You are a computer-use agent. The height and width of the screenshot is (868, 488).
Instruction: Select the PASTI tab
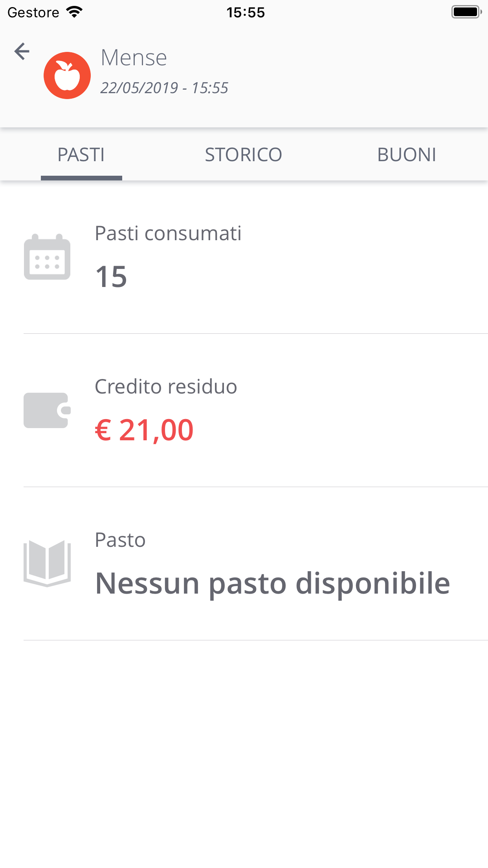[x=81, y=154]
